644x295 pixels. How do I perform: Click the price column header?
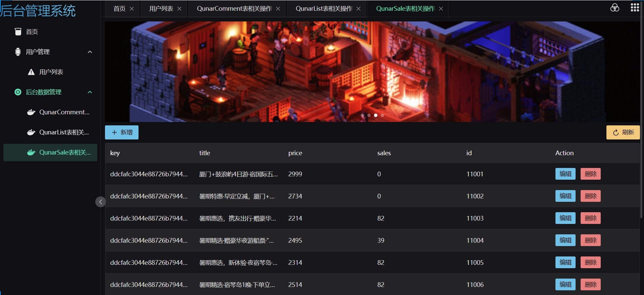coord(295,153)
